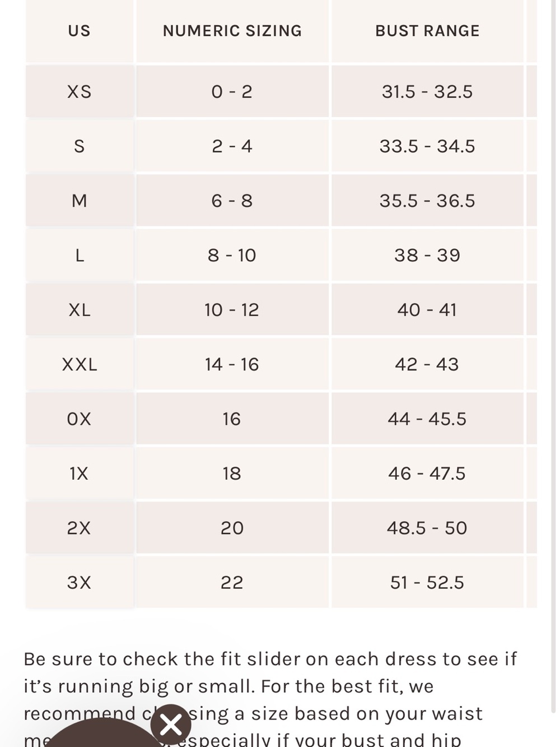Select numeric sizing cell 8 - 10
Image resolution: width=560 pixels, height=747 pixels.
(x=232, y=255)
